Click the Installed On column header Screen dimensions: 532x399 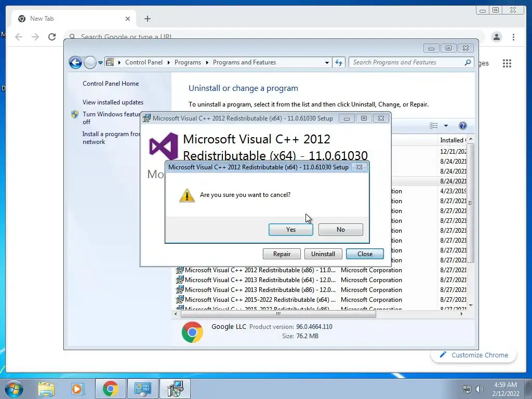pyautogui.click(x=453, y=140)
